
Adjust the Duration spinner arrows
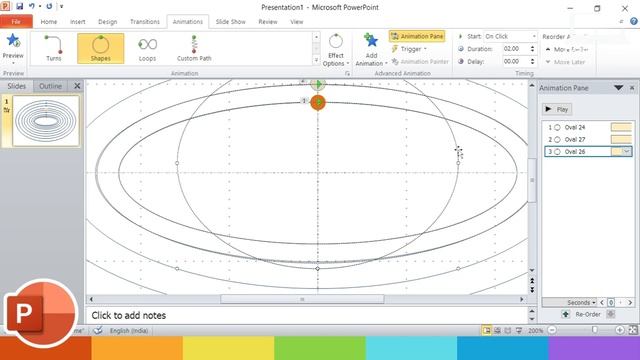[532, 49]
